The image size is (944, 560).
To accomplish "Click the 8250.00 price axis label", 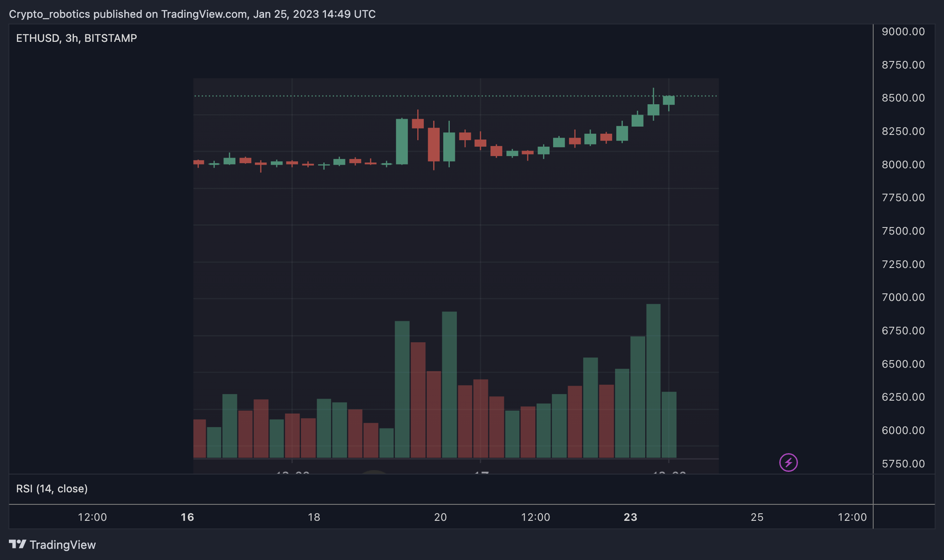I will [903, 131].
